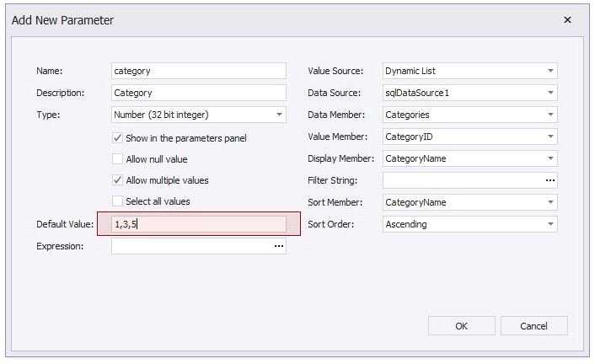Expand the Value Member dropdown
This screenshot has height=364, width=595.
point(549,136)
